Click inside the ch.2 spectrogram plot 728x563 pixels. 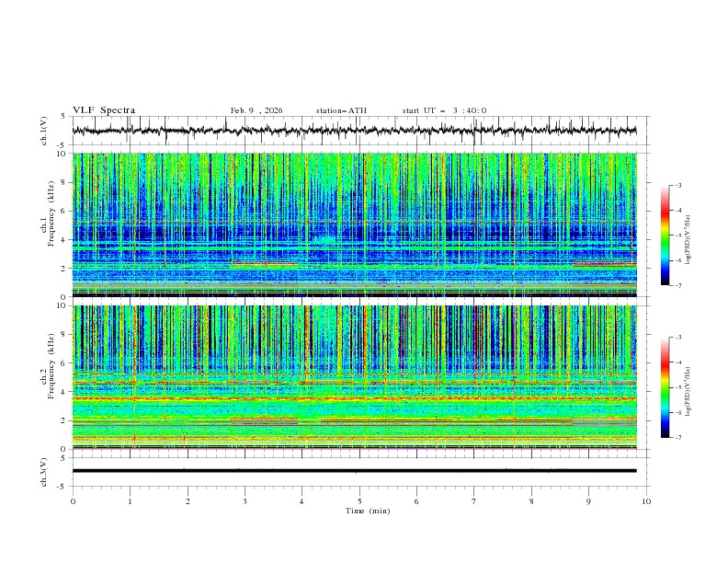pyautogui.click(x=358, y=376)
